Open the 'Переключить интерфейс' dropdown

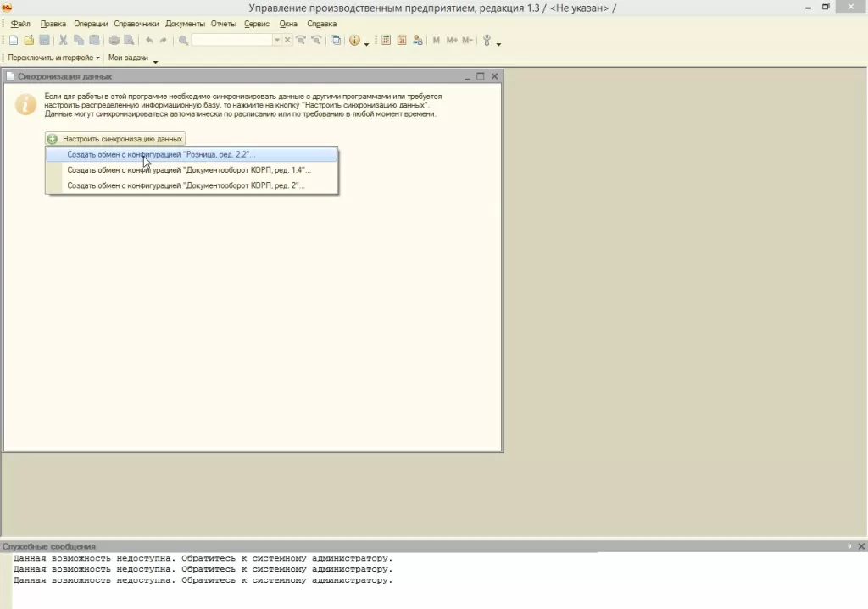[53, 58]
